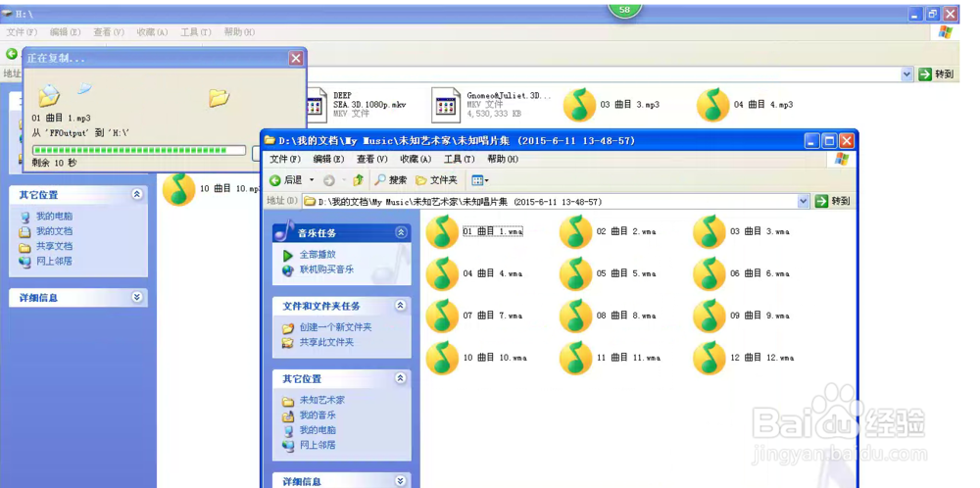Collapse 其它位置 panel in H:\ window
Viewport: 980px width, 488px height.
click(x=137, y=194)
